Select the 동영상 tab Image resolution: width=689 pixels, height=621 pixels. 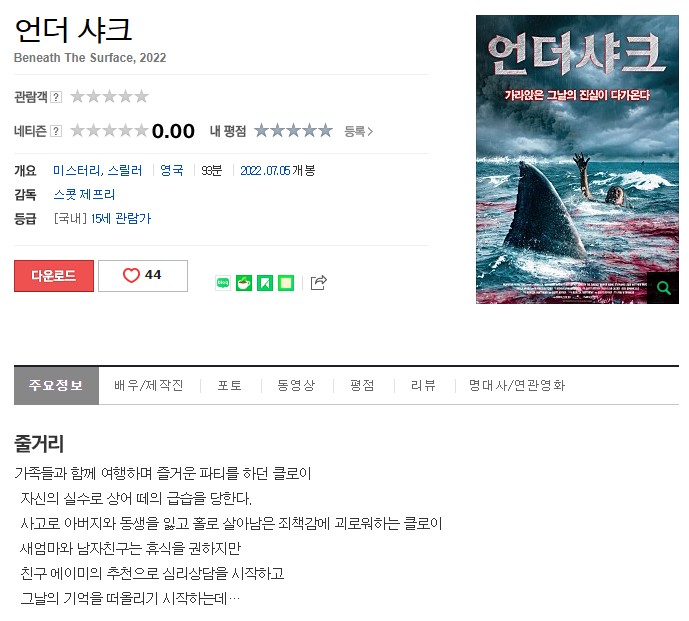tap(296, 385)
